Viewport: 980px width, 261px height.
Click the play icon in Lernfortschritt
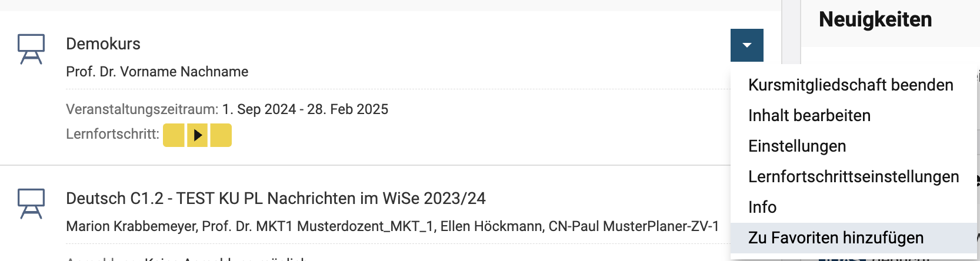click(x=198, y=135)
